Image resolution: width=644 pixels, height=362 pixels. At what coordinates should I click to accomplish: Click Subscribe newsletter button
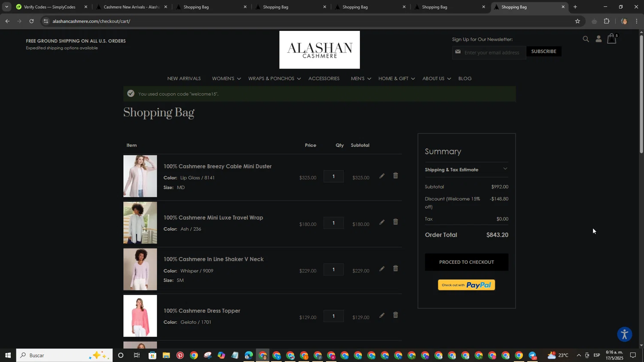click(544, 51)
